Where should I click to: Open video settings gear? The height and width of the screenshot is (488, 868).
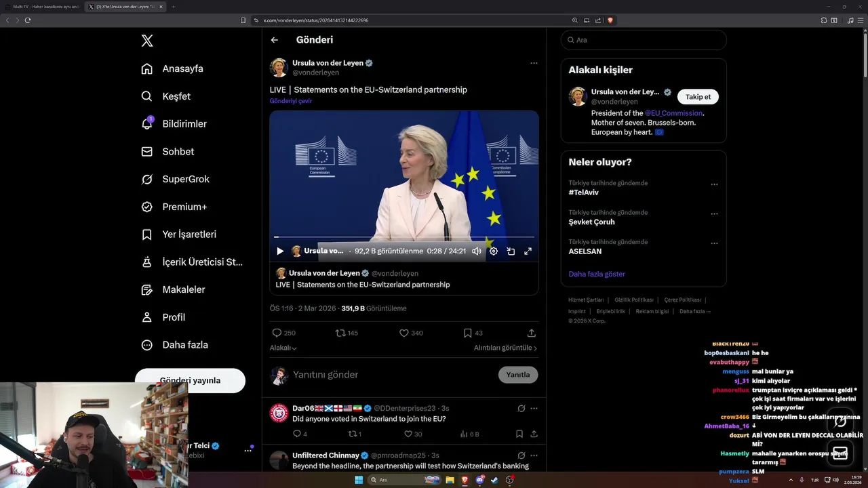[494, 251]
